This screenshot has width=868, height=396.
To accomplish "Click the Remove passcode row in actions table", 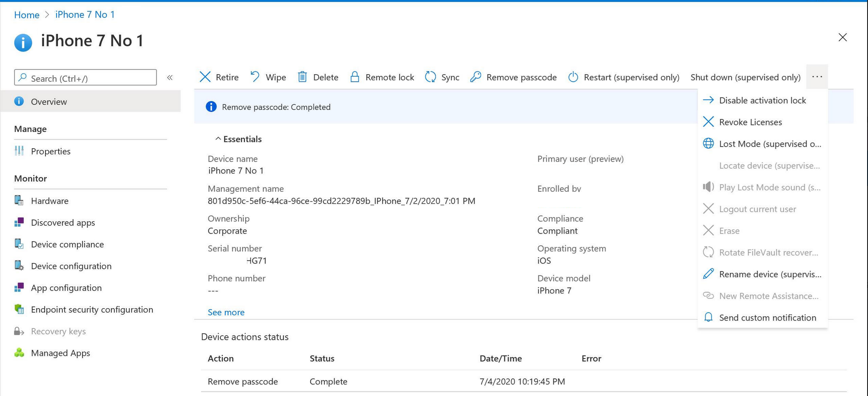I will (x=523, y=381).
